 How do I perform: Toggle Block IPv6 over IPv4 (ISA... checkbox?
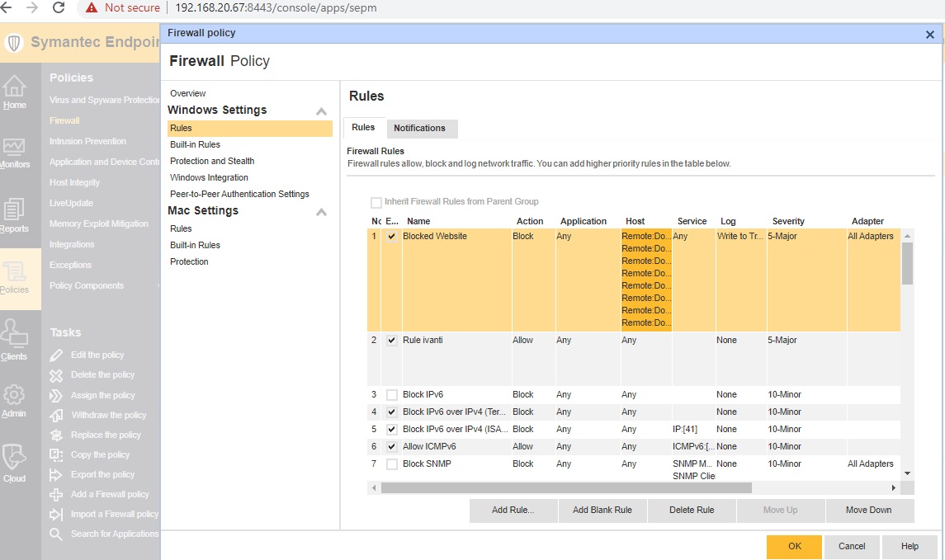[x=392, y=430]
